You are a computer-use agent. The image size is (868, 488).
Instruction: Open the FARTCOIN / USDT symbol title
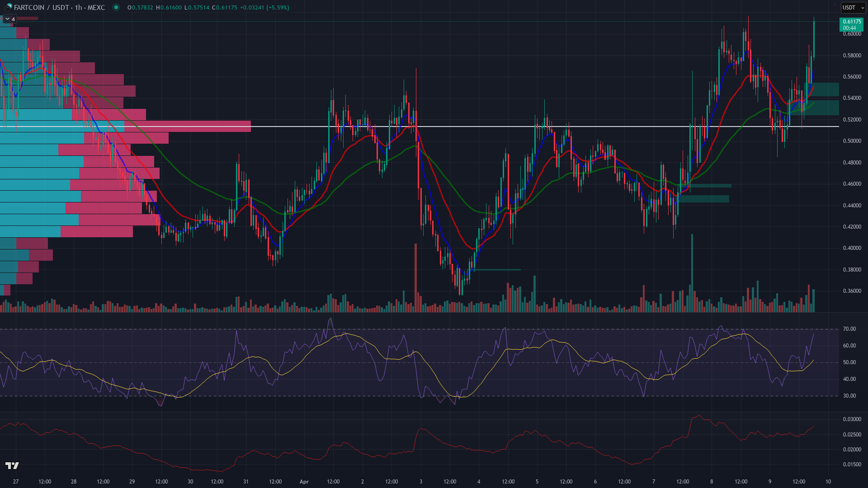[60, 7]
